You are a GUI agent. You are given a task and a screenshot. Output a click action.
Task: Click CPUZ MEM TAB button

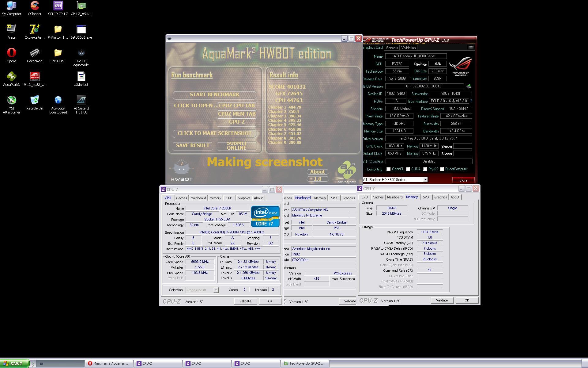tap(237, 114)
